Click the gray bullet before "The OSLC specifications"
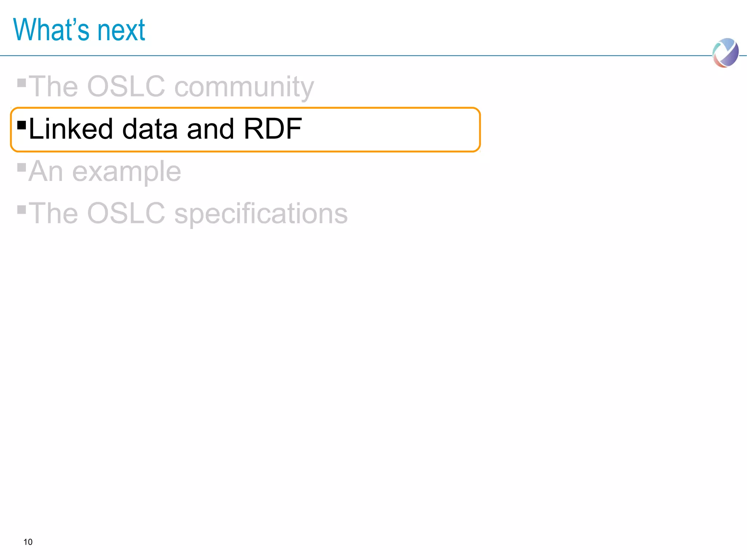Viewport: 747px width, 560px height. pyautogui.click(x=22, y=209)
